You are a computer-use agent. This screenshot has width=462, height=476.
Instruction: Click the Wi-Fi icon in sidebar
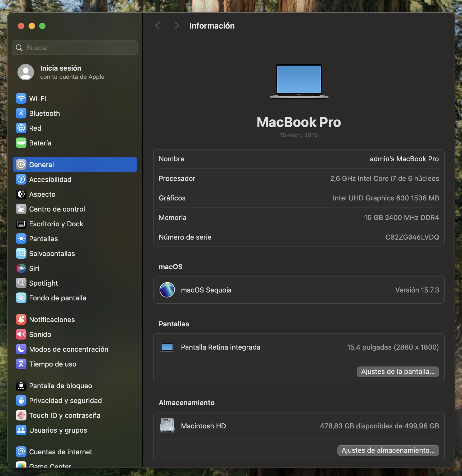point(21,99)
